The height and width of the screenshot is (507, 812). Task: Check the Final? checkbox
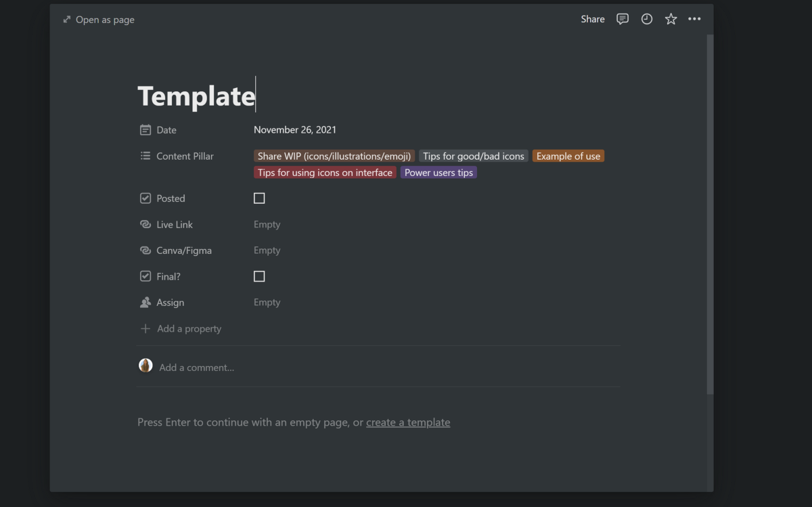259,275
